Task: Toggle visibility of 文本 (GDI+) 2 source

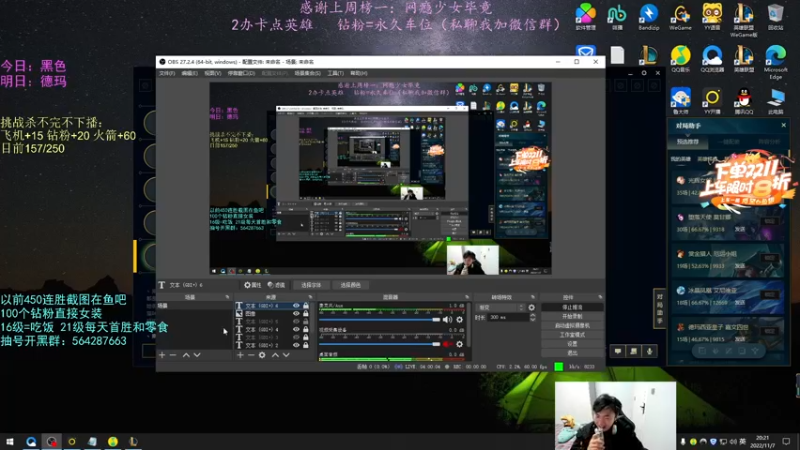Action: point(296,345)
